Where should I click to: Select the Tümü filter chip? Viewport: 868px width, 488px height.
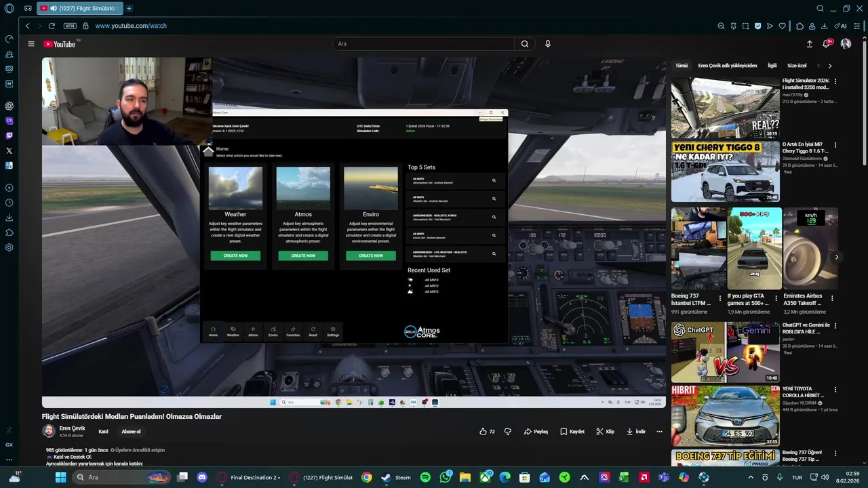tap(682, 66)
